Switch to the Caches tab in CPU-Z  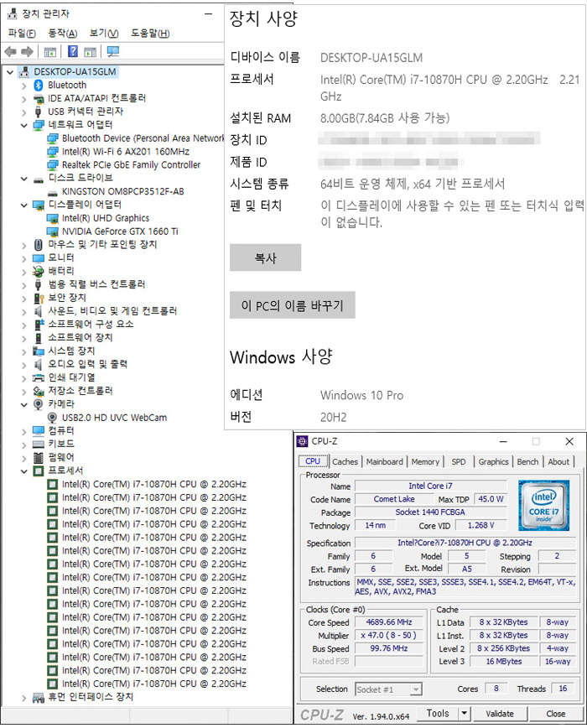click(345, 462)
